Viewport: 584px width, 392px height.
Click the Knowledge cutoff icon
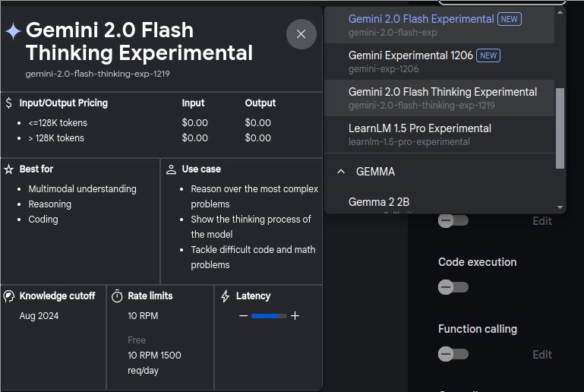(9, 296)
